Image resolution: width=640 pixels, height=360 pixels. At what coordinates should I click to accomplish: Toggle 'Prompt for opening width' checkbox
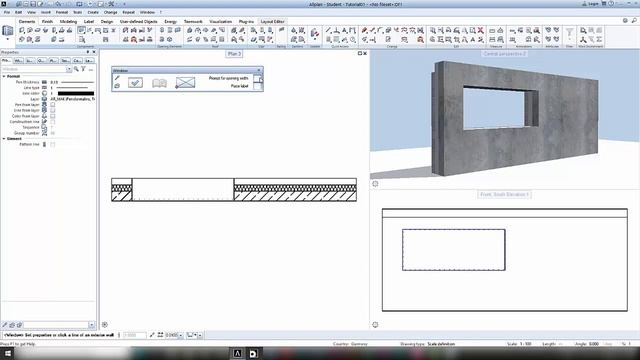(257, 78)
